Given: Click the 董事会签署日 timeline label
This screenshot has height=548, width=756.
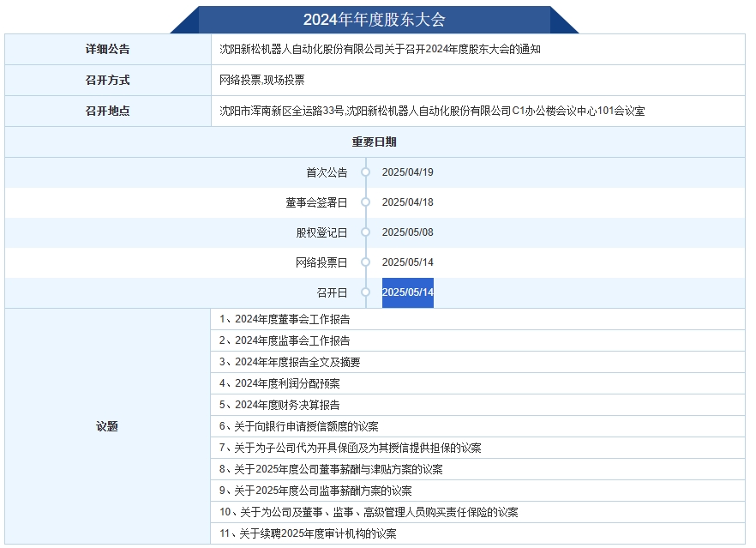Looking at the screenshot, I should [x=316, y=202].
